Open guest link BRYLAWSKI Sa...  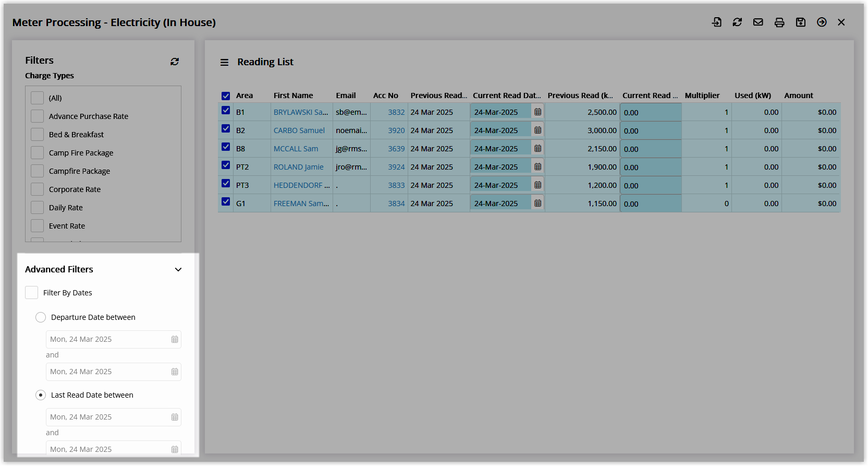coord(301,112)
